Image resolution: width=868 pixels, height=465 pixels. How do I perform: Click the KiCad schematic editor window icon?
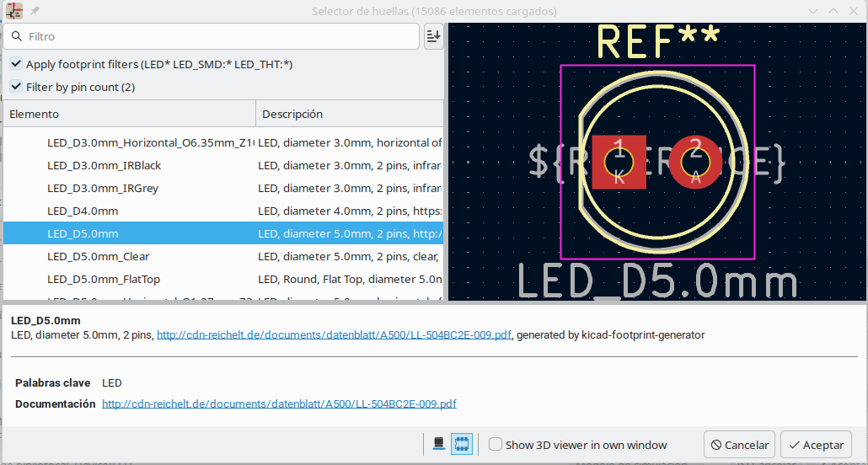pos(14,11)
